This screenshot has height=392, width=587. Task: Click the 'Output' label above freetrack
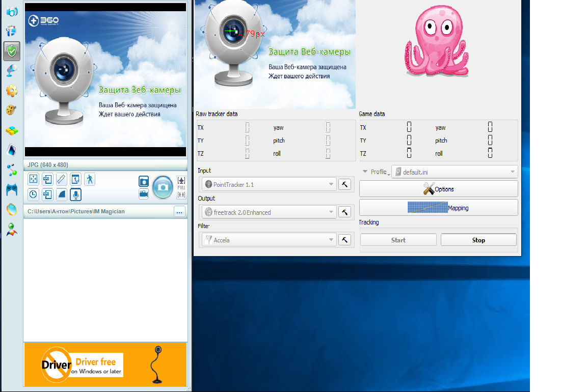click(206, 198)
